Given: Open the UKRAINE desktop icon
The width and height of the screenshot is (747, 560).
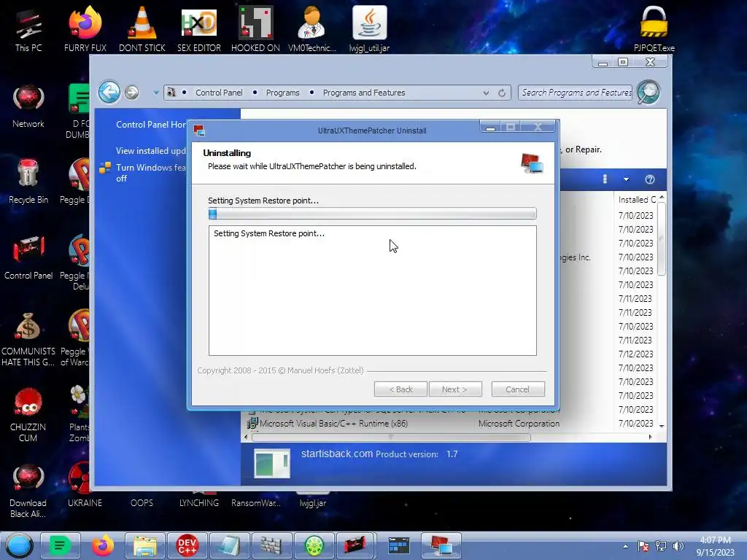Looking at the screenshot, I should pyautogui.click(x=85, y=486).
